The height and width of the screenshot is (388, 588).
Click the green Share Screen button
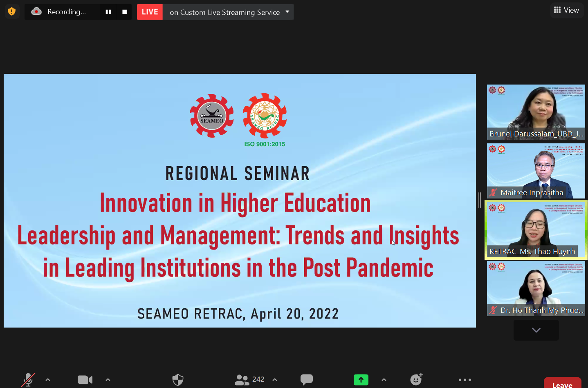click(361, 380)
